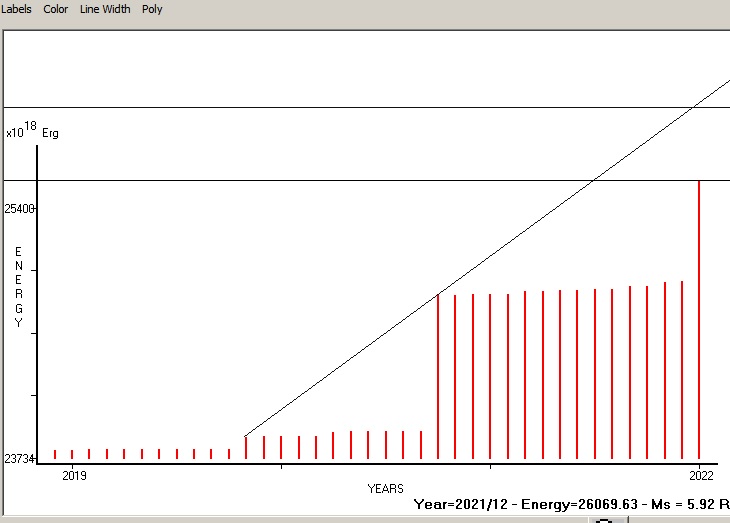Click the 25400 y-axis value
Viewport: 730px width, 523px height.
pos(19,209)
